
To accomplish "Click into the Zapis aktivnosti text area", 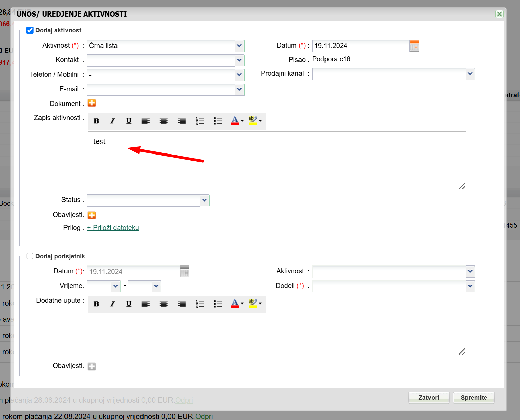I will pyautogui.click(x=277, y=161).
